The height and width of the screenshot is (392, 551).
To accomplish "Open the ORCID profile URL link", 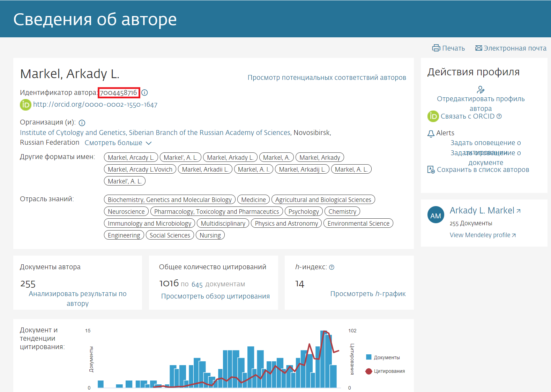I will click(95, 105).
